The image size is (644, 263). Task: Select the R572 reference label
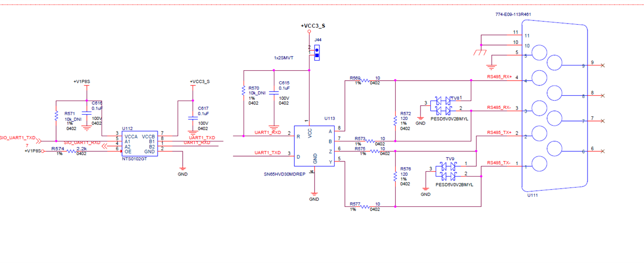click(x=405, y=113)
